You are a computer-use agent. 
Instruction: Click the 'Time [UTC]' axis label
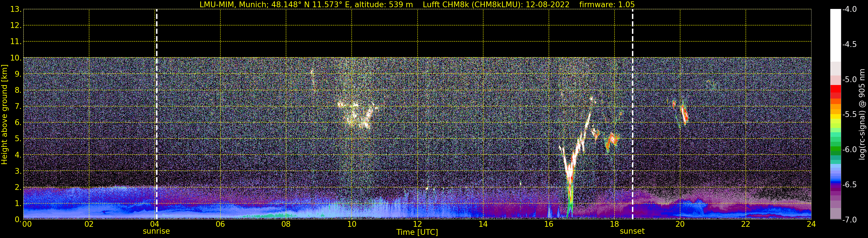[417, 232]
